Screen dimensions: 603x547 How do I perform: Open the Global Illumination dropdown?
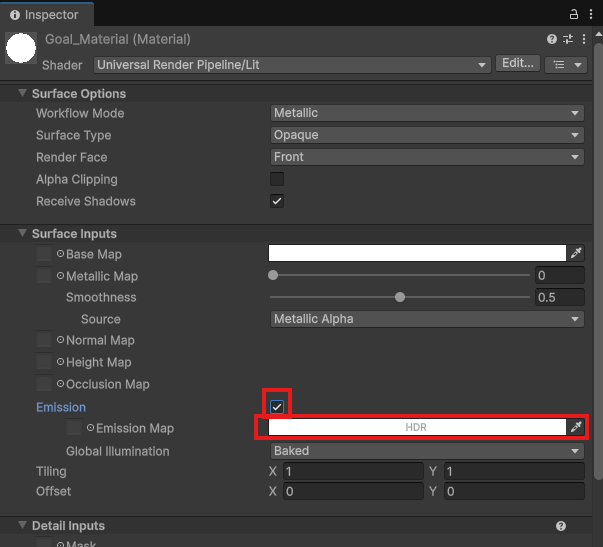[x=427, y=451]
